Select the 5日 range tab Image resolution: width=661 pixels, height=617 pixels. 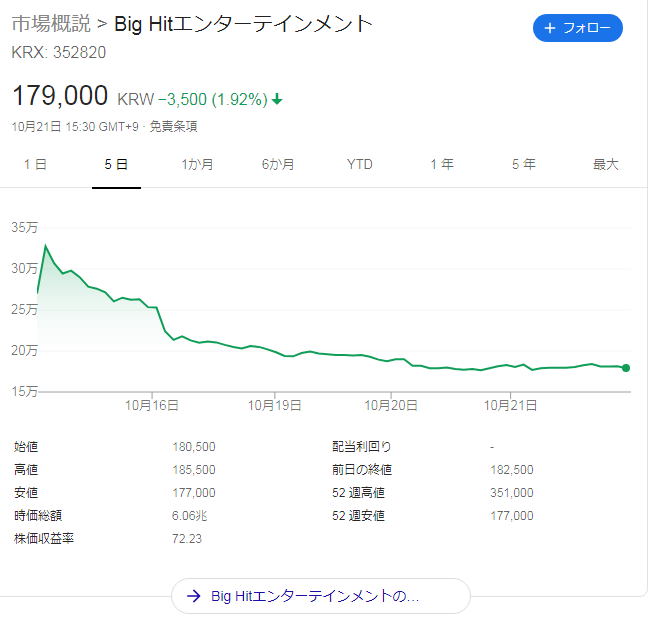pos(116,164)
